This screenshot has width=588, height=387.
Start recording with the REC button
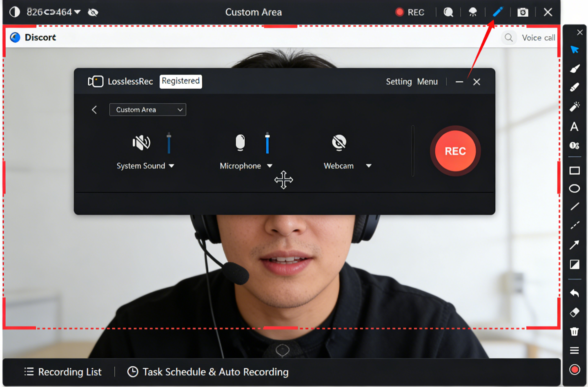(x=455, y=151)
